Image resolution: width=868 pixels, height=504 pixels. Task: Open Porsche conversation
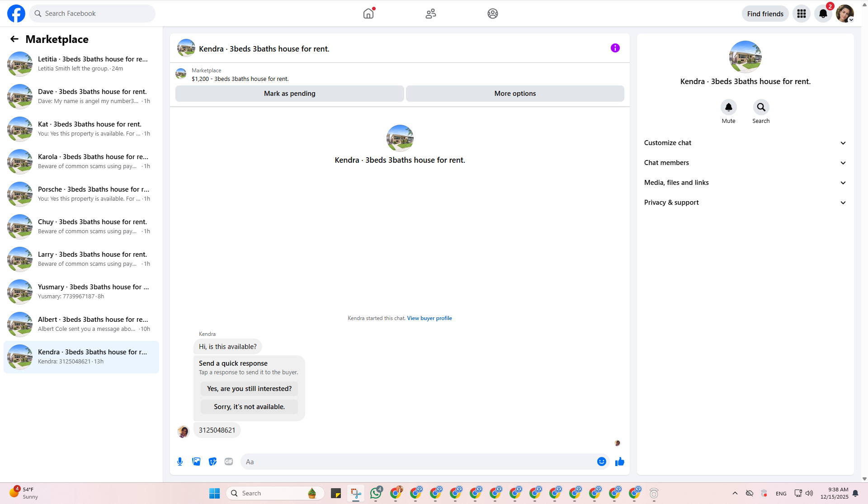81,194
